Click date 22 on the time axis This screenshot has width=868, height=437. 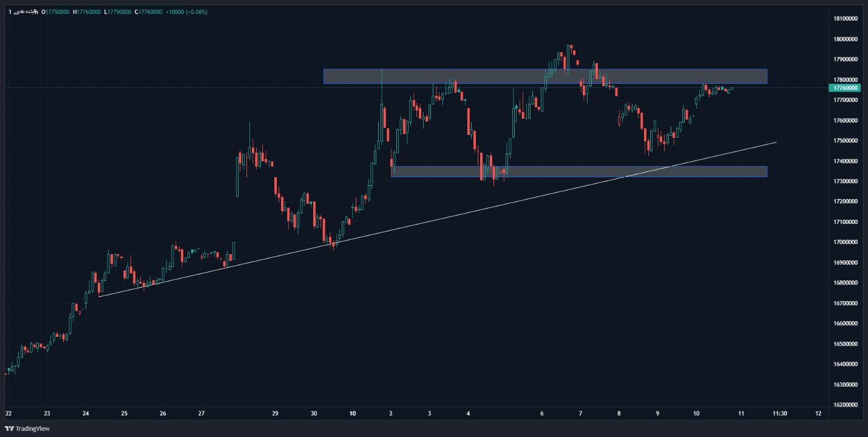[x=8, y=413]
